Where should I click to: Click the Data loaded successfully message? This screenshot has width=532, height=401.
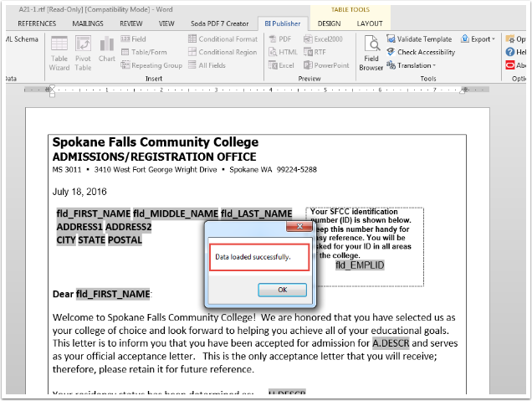point(253,257)
